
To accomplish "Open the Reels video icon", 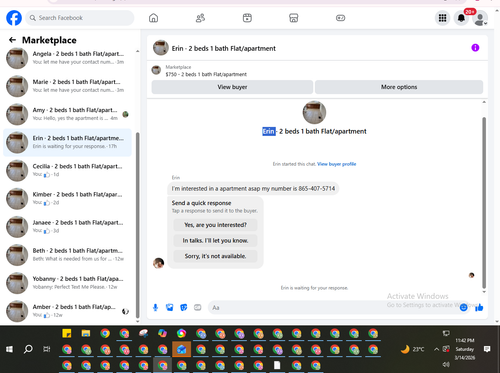I will (247, 18).
